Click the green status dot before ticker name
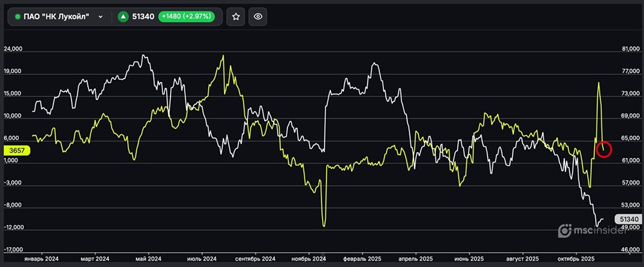The height and width of the screenshot is (267, 644). click(17, 17)
